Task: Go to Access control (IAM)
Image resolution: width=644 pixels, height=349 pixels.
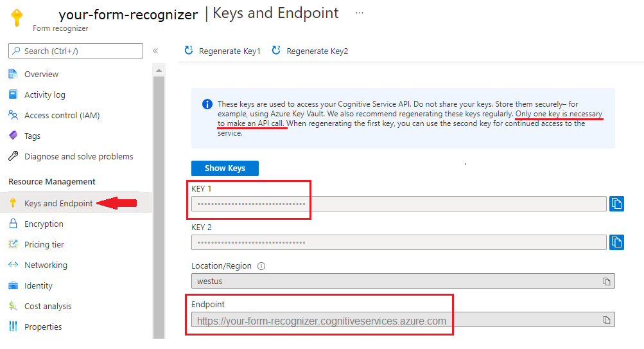Action: click(x=62, y=116)
